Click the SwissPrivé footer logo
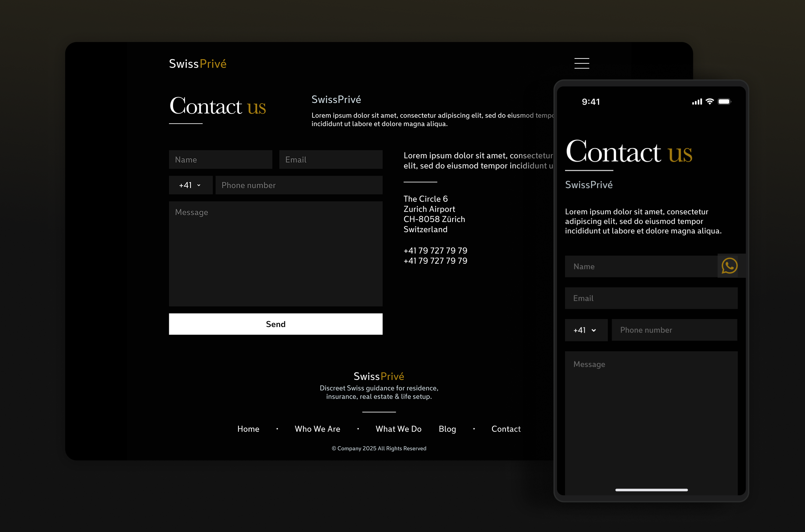Viewport: 805px width, 532px height. (379, 376)
